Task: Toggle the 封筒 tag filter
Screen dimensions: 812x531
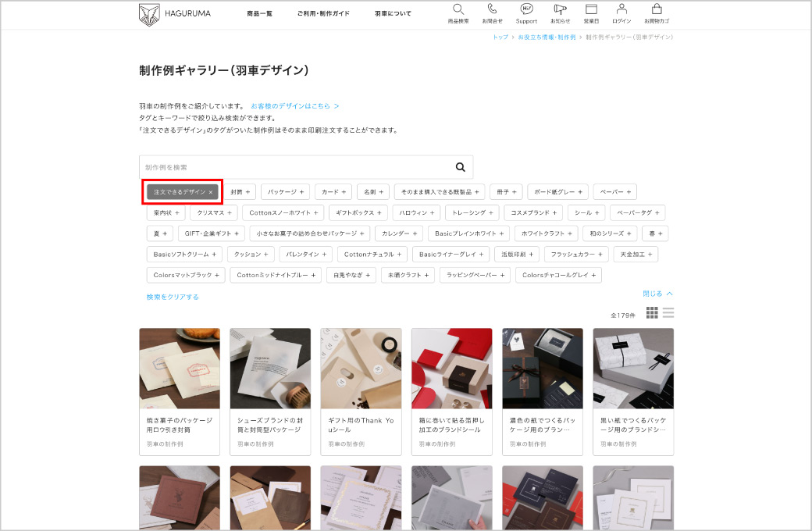Action: click(x=240, y=191)
